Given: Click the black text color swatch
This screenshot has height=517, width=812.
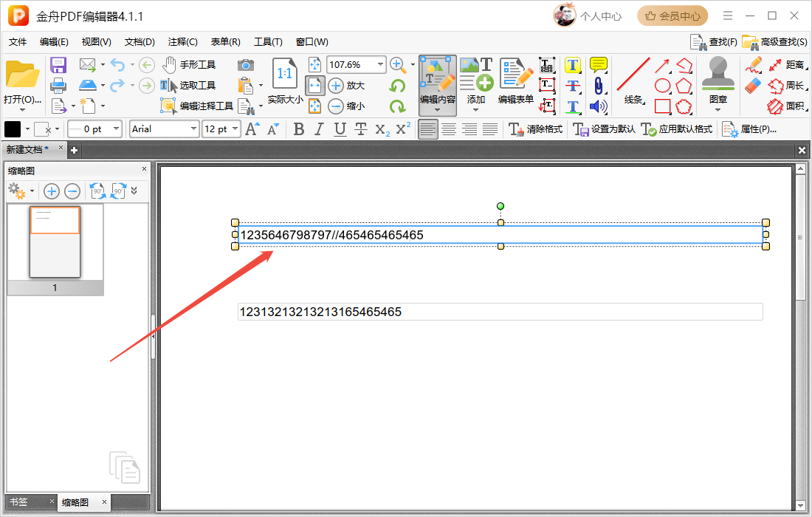Looking at the screenshot, I should pos(13,129).
